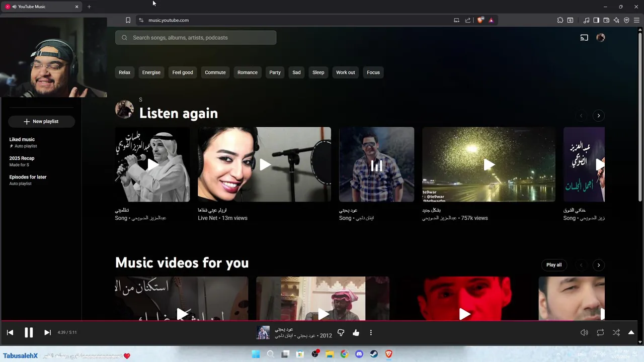Click the Brave Shields lion icon

point(480,20)
